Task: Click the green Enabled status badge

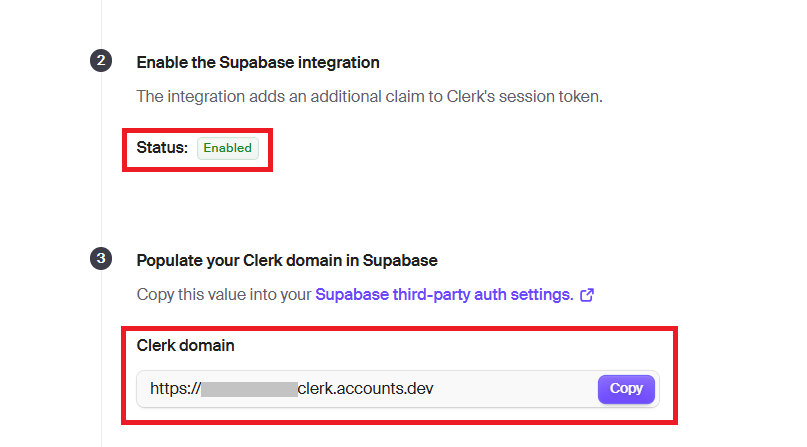Action: (x=227, y=148)
